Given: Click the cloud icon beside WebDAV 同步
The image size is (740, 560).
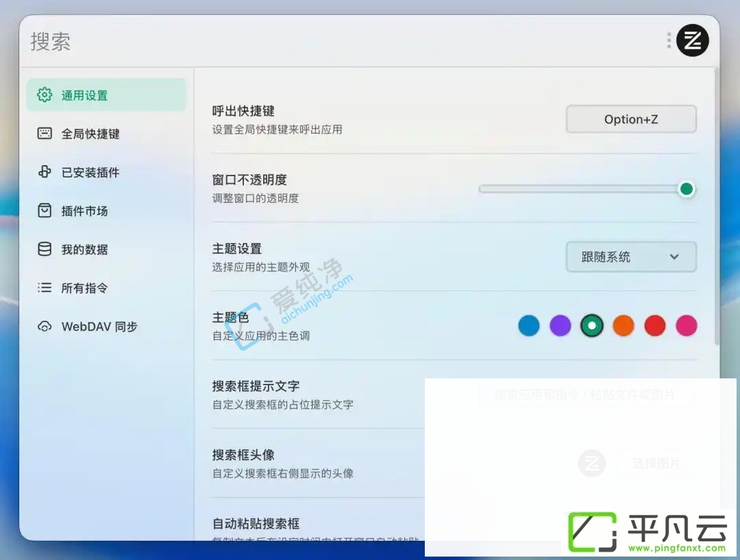Looking at the screenshot, I should [45, 326].
